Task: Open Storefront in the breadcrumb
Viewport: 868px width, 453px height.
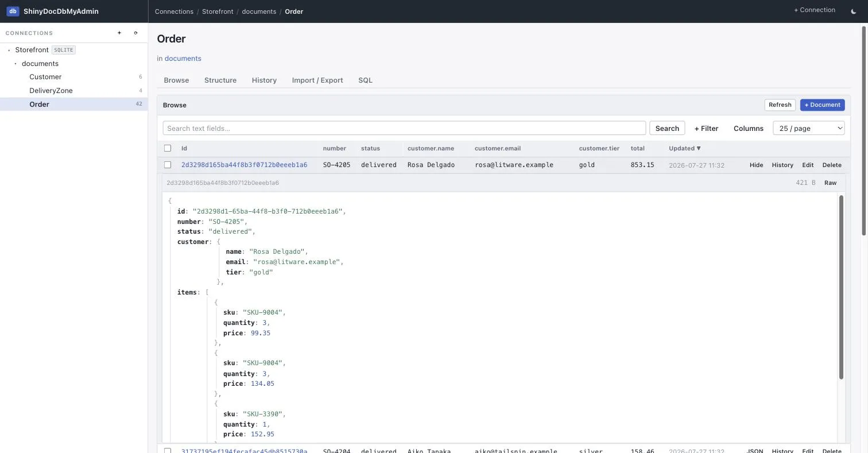Action: pyautogui.click(x=218, y=11)
